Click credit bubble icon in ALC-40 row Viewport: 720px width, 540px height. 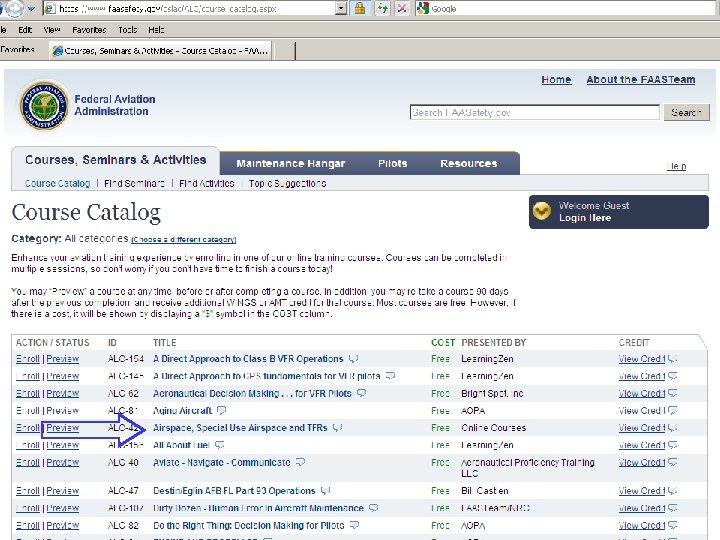point(672,462)
